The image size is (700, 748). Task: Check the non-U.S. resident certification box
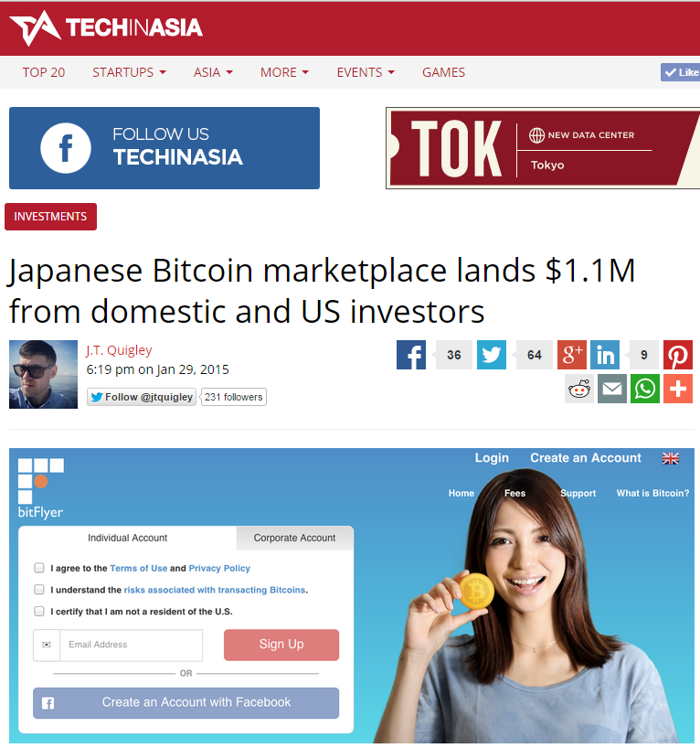point(39,611)
